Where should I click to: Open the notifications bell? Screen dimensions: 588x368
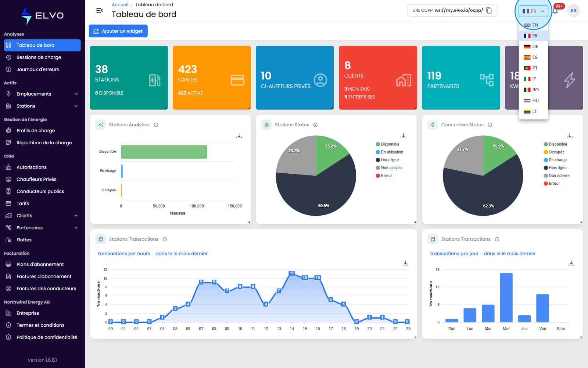555,11
